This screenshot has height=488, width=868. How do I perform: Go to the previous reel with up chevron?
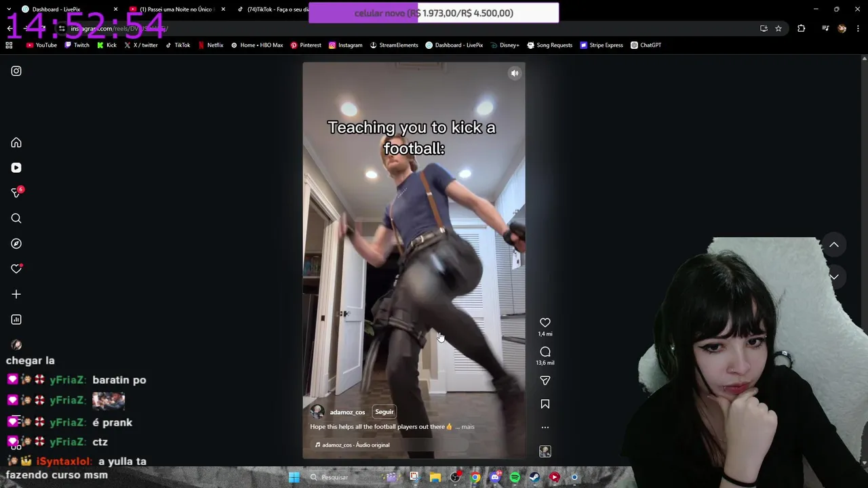point(834,245)
